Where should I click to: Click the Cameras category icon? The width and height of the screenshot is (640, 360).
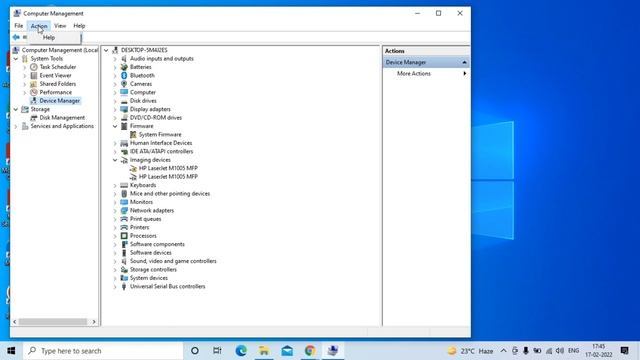point(124,84)
